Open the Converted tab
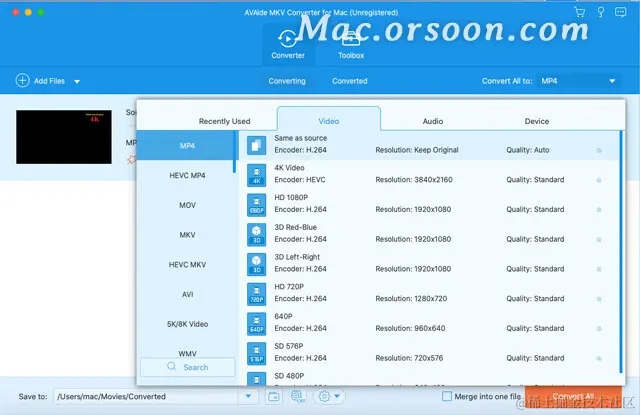Screen dimensions: 640x415 pyautogui.click(x=350, y=81)
